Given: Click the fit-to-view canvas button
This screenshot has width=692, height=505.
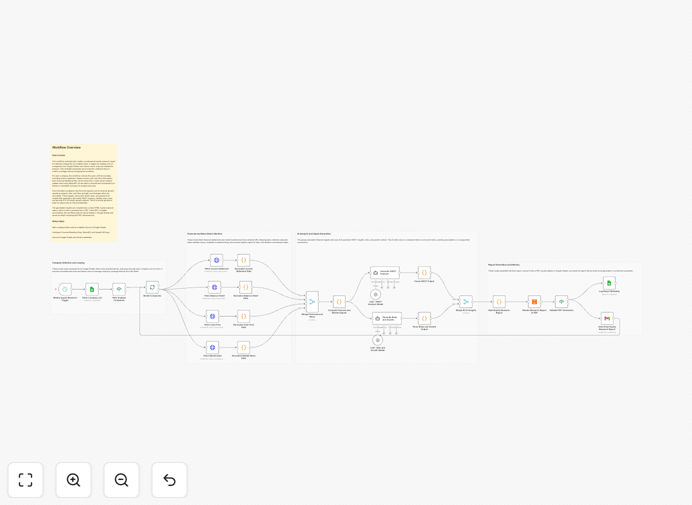Looking at the screenshot, I should click(x=26, y=480).
